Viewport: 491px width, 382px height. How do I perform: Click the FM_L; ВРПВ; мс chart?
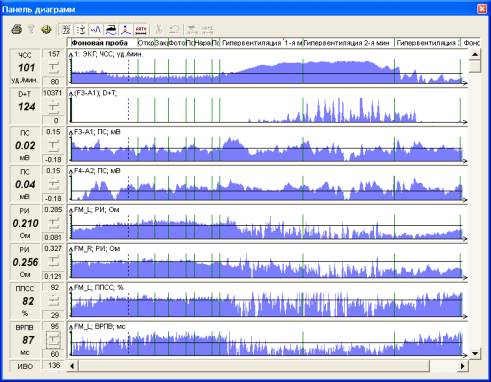pos(268,339)
